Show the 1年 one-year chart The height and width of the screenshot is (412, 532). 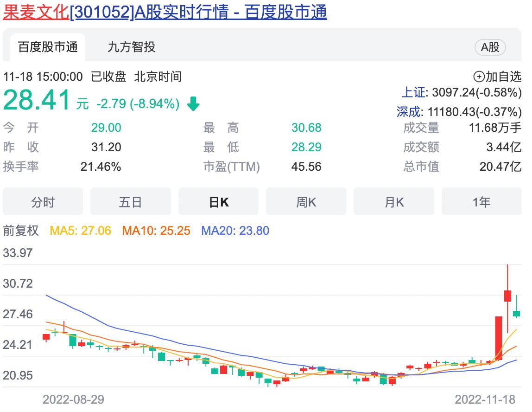point(481,201)
